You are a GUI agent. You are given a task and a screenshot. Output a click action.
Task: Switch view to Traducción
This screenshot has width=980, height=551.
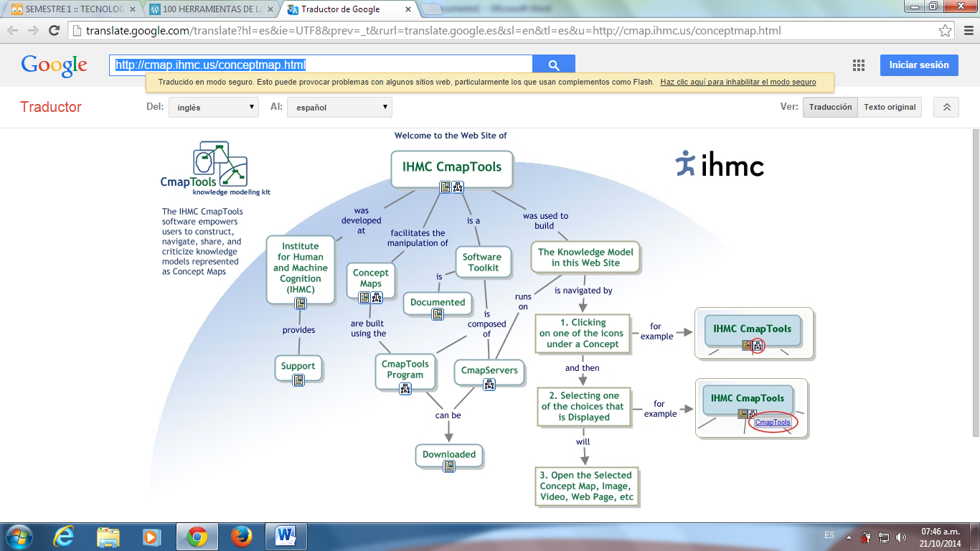pos(830,107)
